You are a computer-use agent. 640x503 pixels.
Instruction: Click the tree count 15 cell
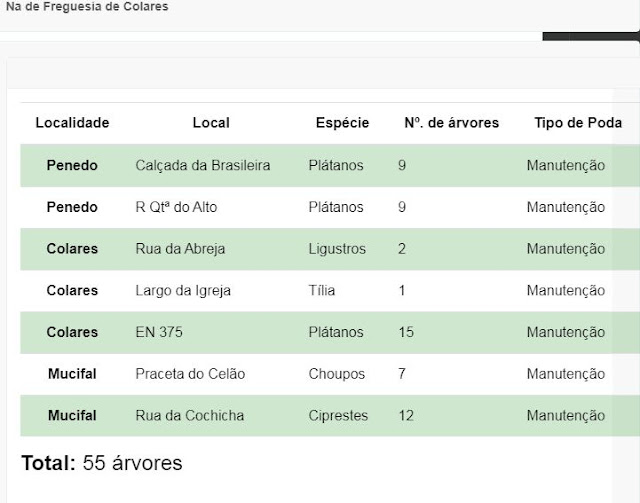pyautogui.click(x=406, y=332)
